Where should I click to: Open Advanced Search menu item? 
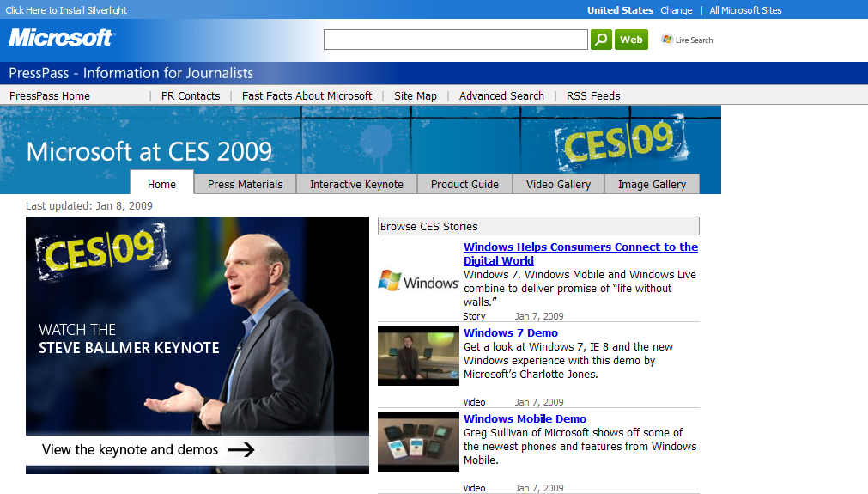coord(501,96)
